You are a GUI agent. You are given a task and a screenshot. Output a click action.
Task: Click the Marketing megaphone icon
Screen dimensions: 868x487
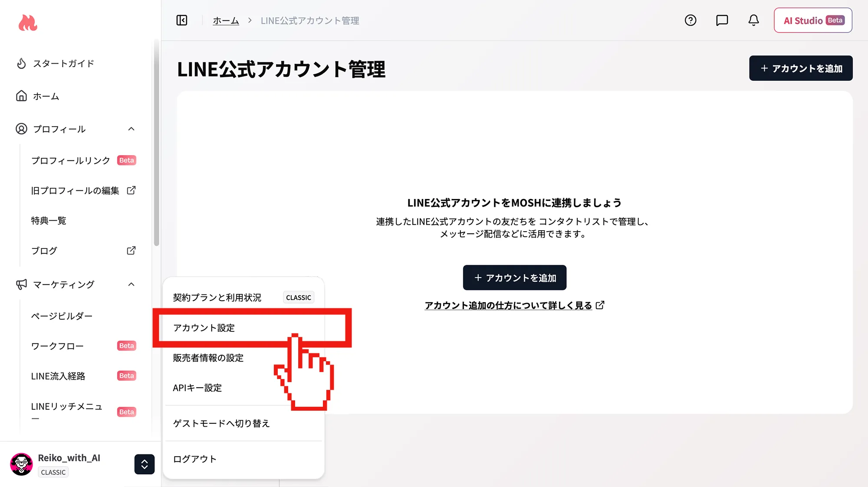point(21,284)
